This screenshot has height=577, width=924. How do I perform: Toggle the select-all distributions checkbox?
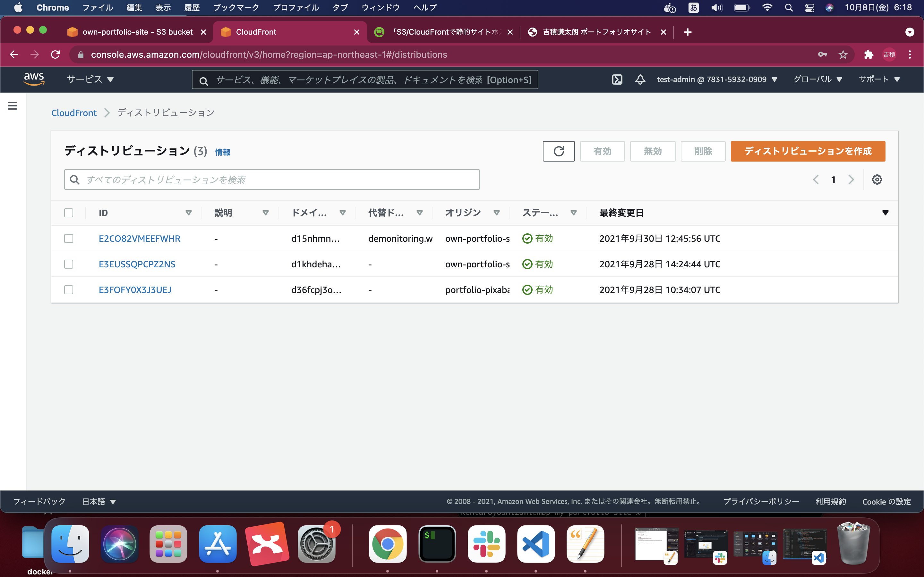[69, 213]
